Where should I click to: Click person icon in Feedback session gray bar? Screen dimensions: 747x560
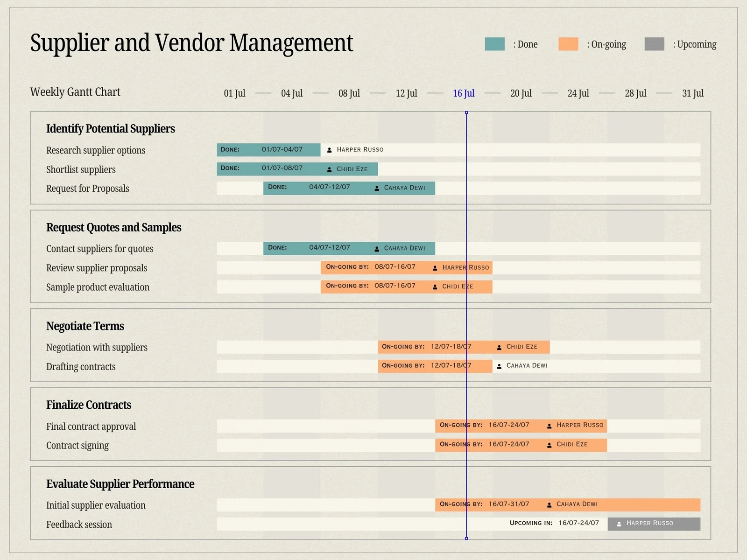619,524
